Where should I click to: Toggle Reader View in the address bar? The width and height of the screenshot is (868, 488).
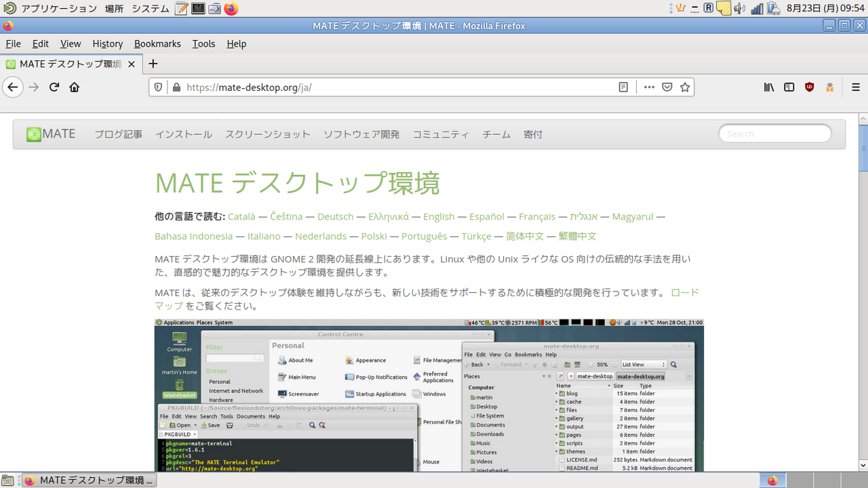point(623,87)
